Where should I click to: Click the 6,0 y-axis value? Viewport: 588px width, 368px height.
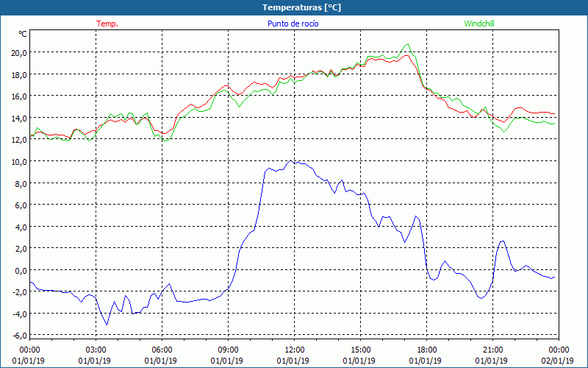coord(21,205)
